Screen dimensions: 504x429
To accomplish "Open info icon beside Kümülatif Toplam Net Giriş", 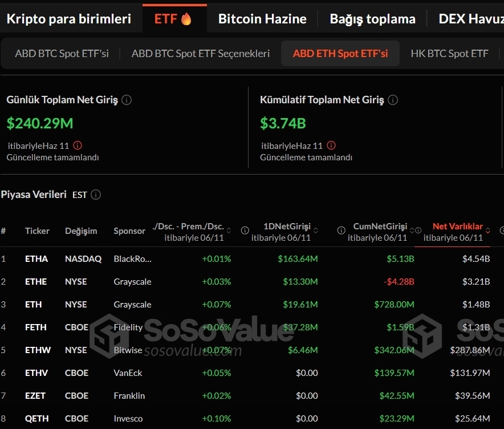I will coord(393,100).
